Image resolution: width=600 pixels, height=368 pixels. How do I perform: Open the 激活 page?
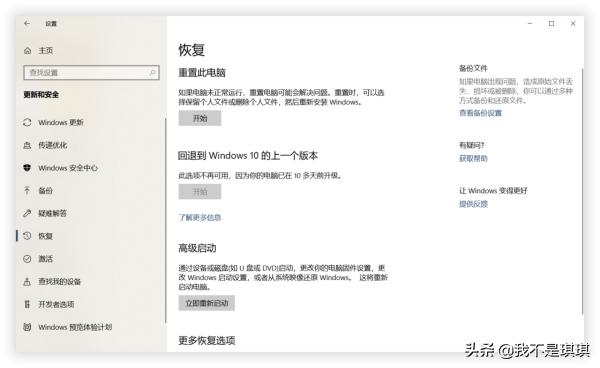[x=46, y=259]
